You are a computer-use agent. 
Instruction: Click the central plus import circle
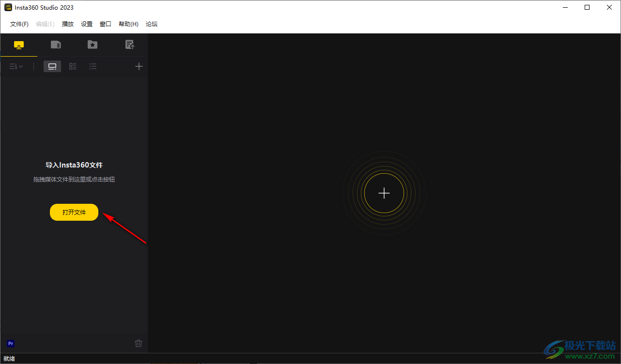[x=384, y=193]
